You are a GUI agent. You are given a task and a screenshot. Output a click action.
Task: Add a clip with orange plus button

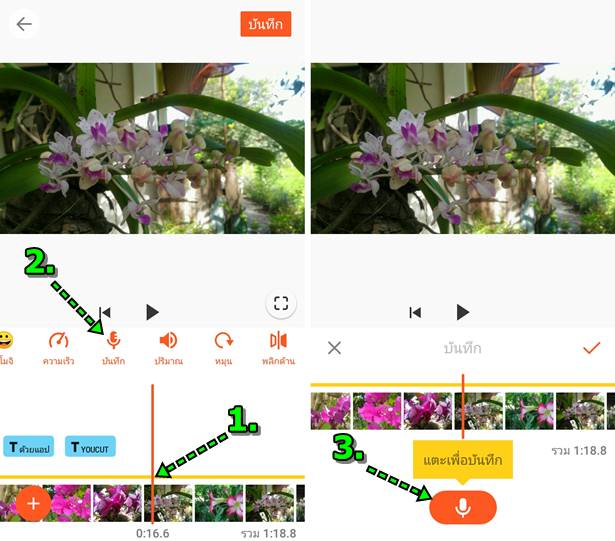point(33,504)
